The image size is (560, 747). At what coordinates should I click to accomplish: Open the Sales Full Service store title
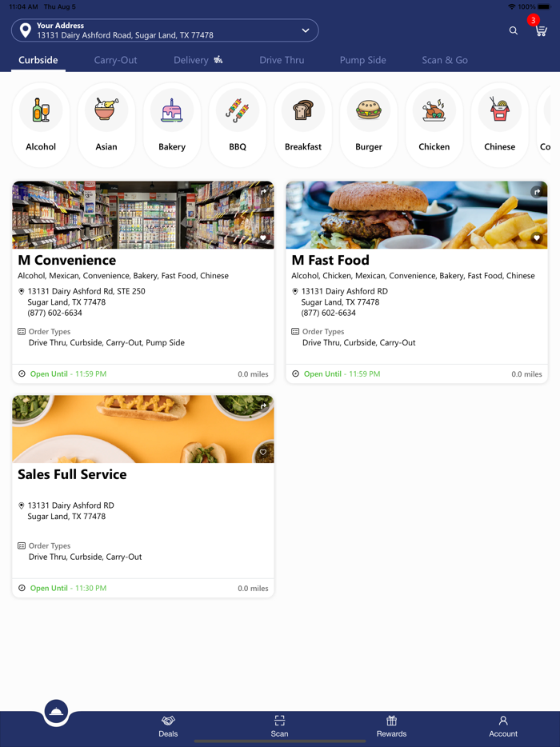tap(72, 474)
